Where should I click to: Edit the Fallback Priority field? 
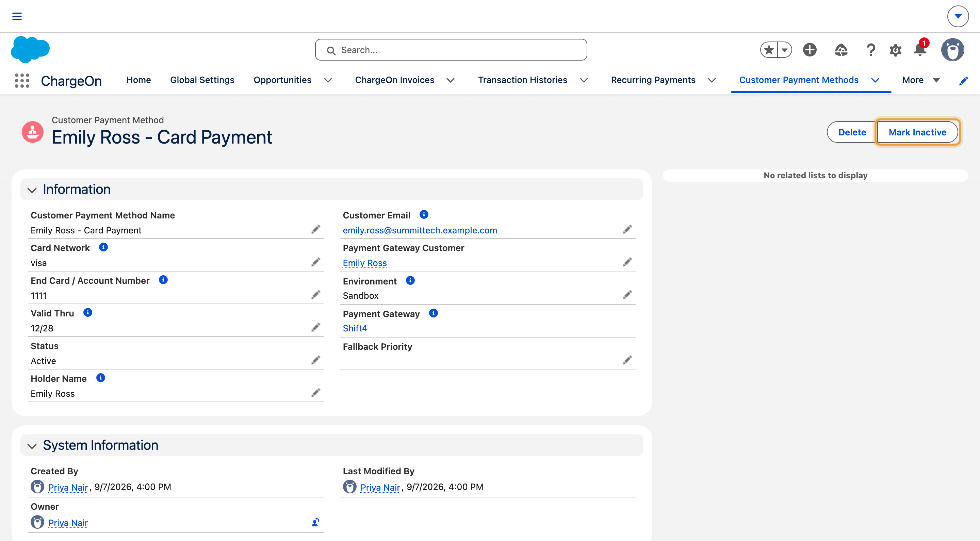tap(627, 360)
